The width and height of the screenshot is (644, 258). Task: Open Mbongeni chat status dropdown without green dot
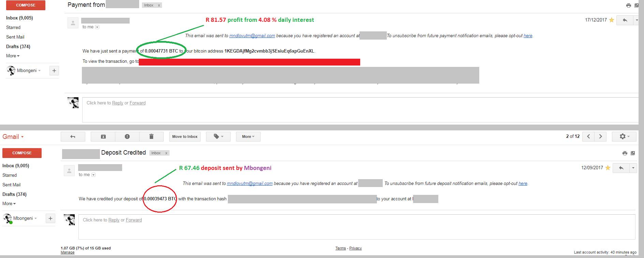click(29, 71)
